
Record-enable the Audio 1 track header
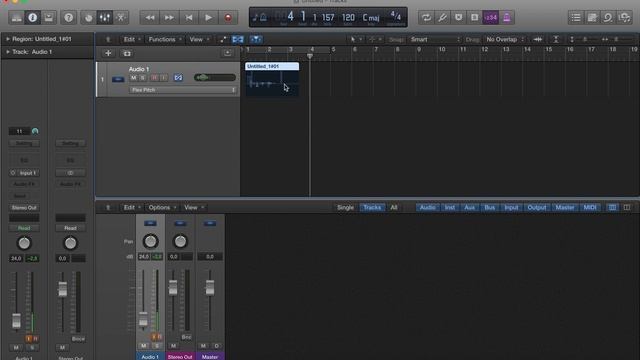click(154, 78)
